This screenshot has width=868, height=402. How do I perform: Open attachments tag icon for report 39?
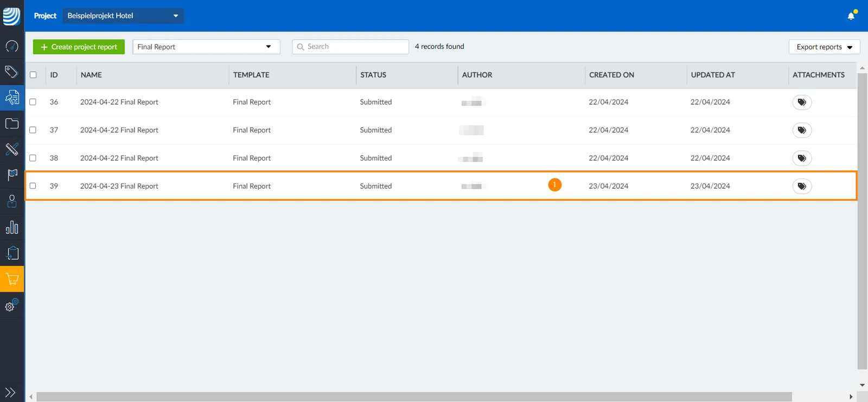[x=802, y=186]
